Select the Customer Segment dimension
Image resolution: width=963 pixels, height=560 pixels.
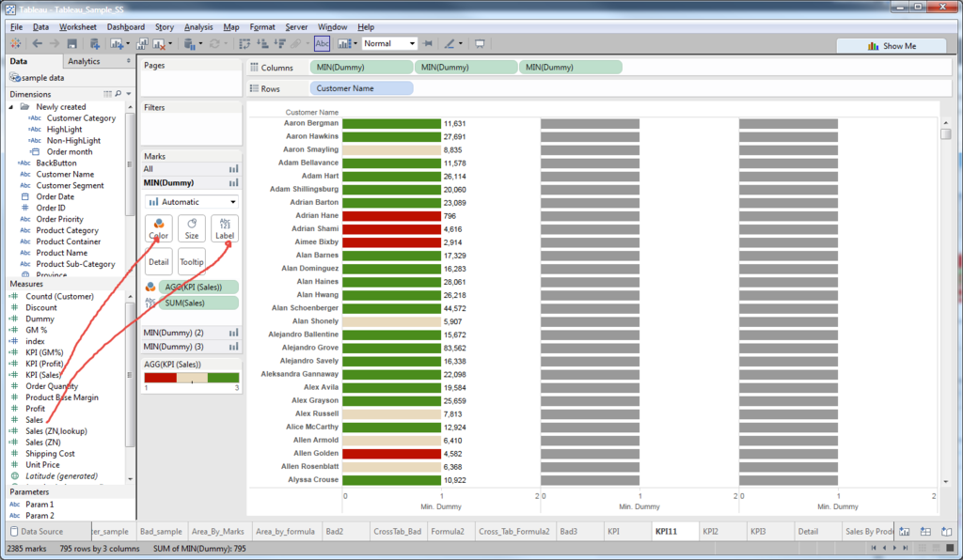pos(70,185)
